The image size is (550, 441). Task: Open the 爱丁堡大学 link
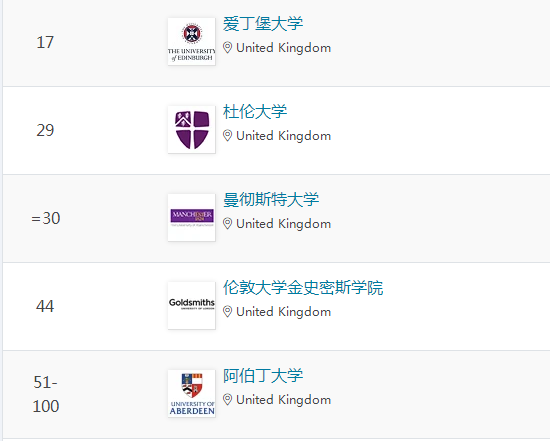[263, 24]
